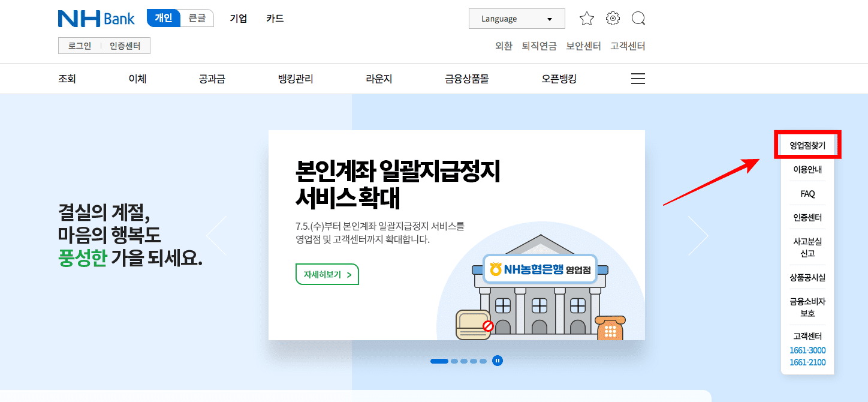Switch to 큰글 large-text mode
The height and width of the screenshot is (402, 868).
pos(197,18)
